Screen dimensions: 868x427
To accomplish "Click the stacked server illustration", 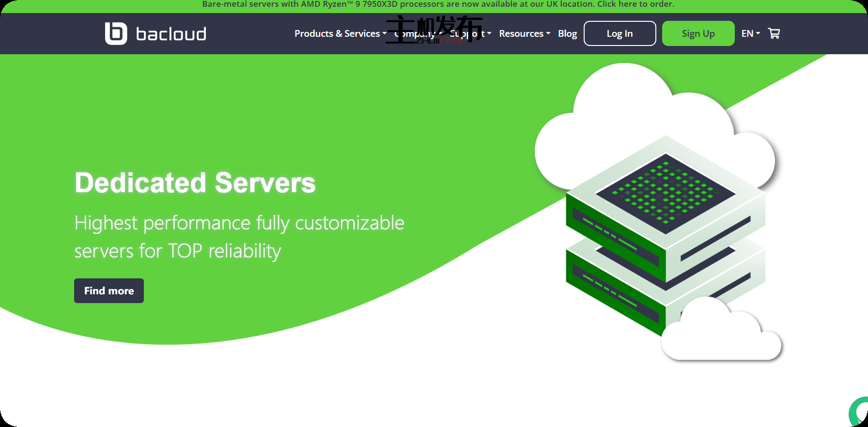I will pos(665,232).
